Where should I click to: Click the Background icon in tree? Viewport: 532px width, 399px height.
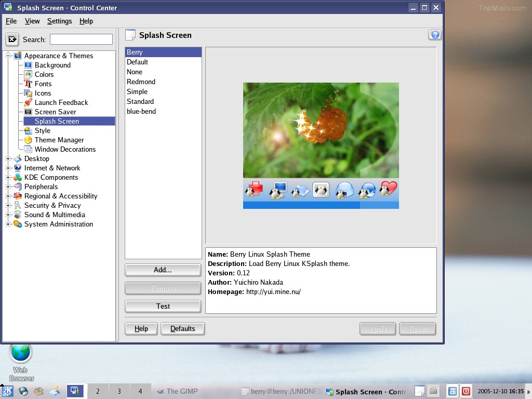pos(28,65)
